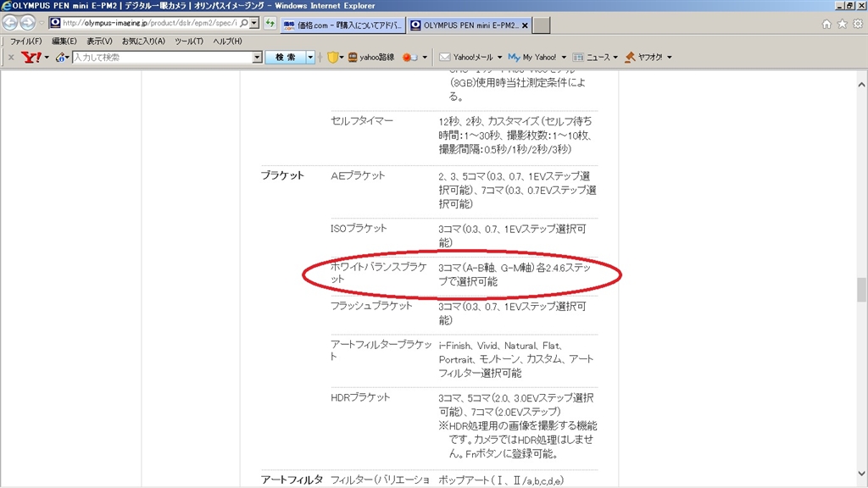This screenshot has width=868, height=488.
Task: Click the scrollbar up arrow
Action: [x=861, y=85]
